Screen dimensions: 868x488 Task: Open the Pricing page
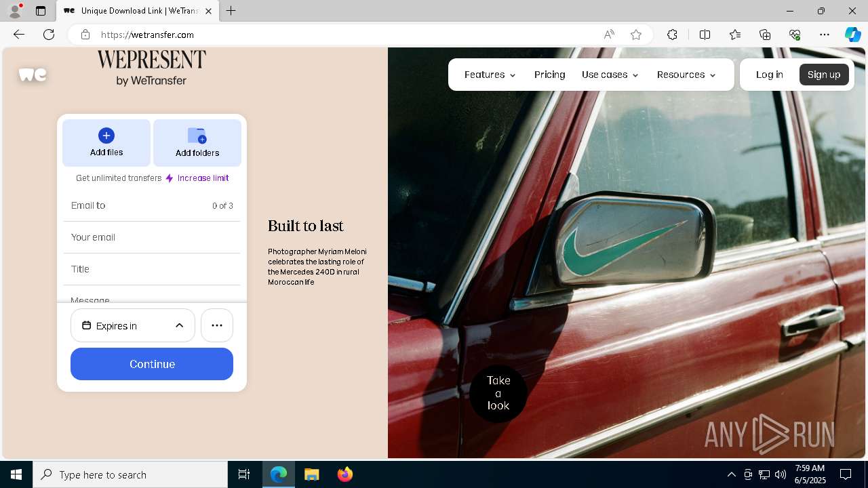click(x=549, y=75)
